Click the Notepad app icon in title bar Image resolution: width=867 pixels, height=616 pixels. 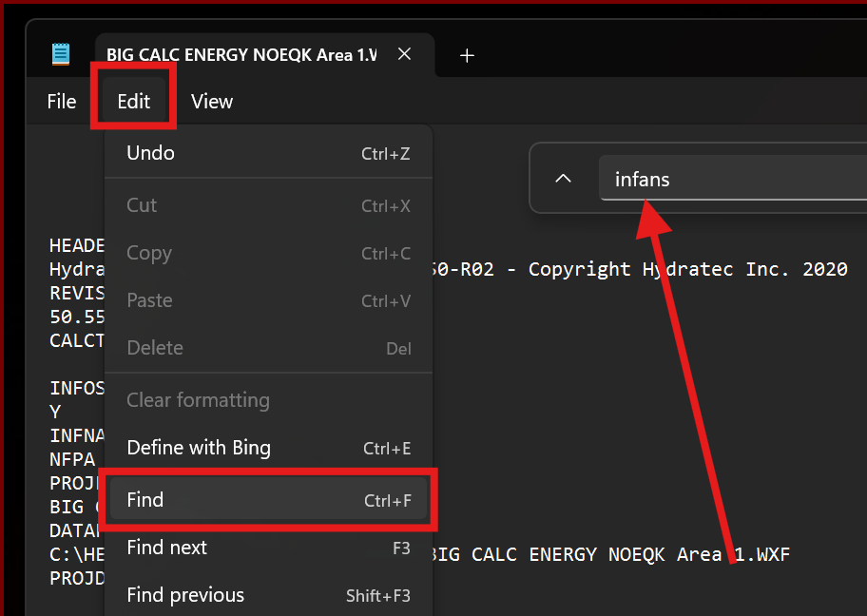pyautogui.click(x=62, y=54)
